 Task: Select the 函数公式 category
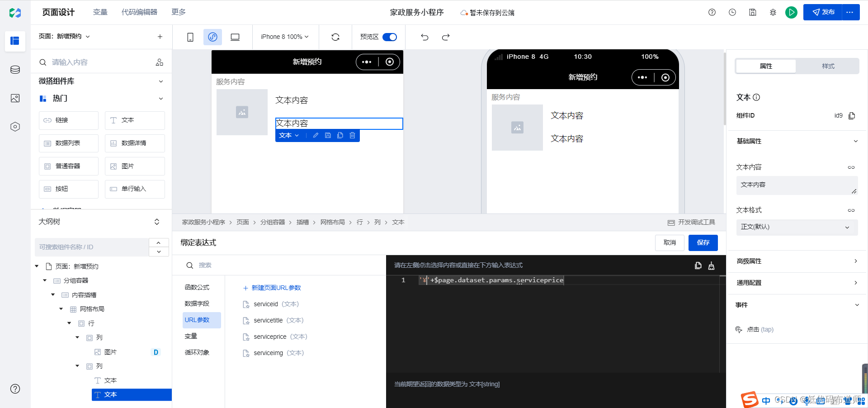(197, 287)
